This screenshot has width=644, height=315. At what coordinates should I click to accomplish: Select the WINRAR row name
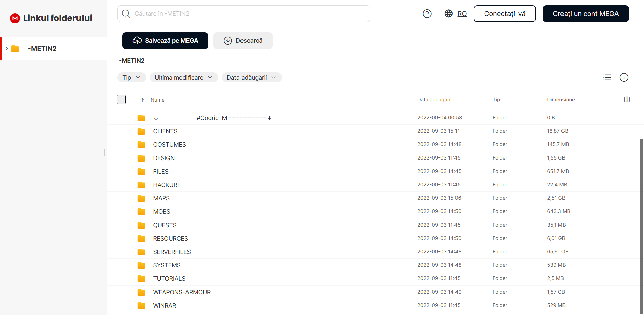point(165,306)
